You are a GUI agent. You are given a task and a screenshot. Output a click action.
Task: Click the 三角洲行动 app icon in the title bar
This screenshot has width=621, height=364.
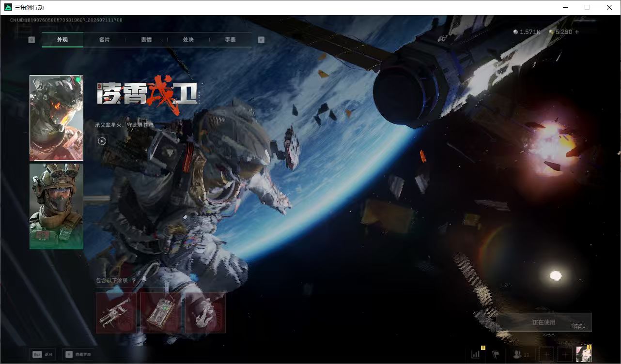(8, 7)
